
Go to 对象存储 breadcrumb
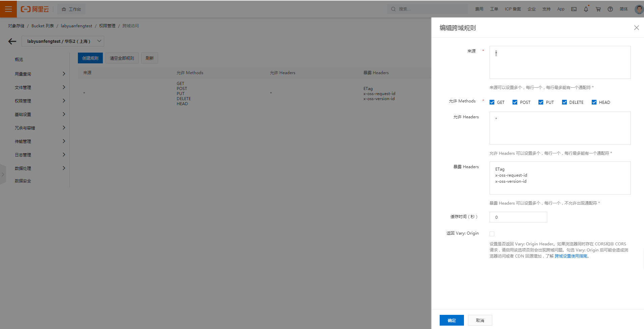16,26
